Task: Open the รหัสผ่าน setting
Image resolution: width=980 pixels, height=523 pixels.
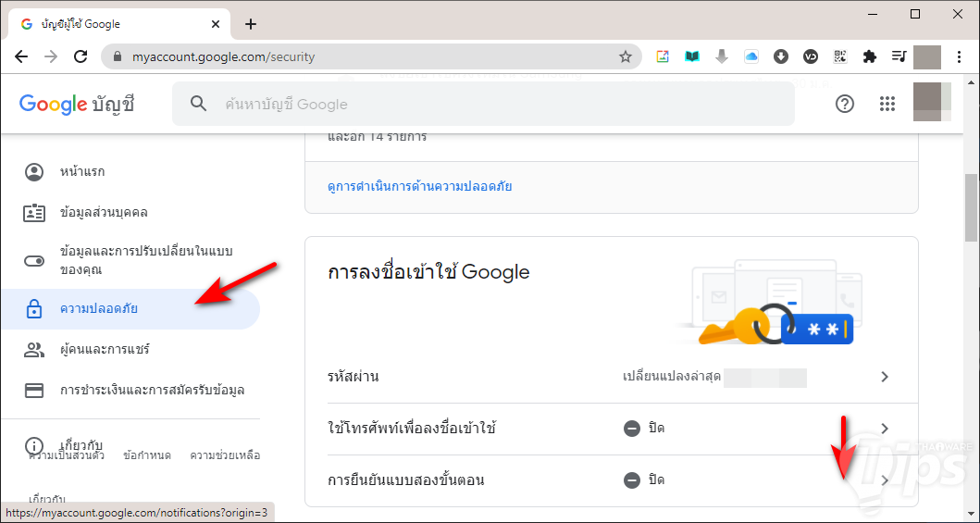Action: (612, 377)
